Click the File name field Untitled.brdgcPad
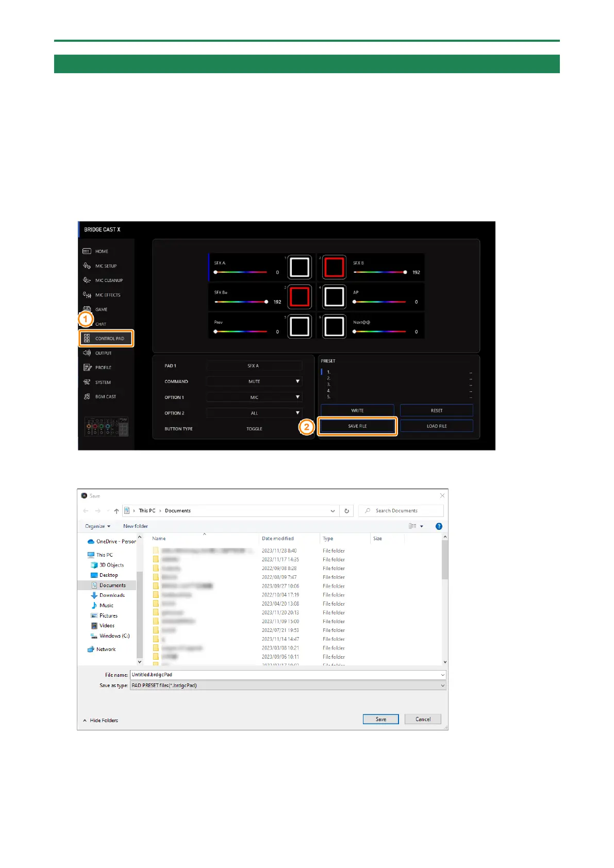 pos(288,675)
